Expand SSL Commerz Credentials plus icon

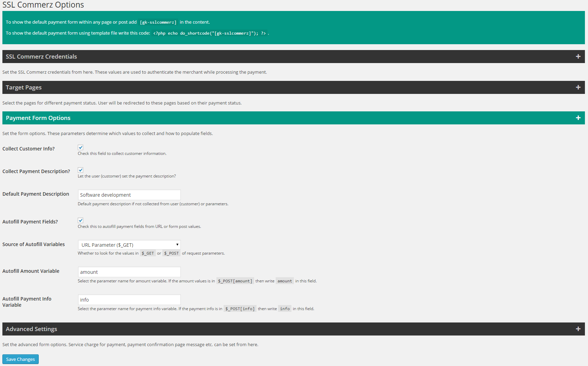click(x=578, y=57)
